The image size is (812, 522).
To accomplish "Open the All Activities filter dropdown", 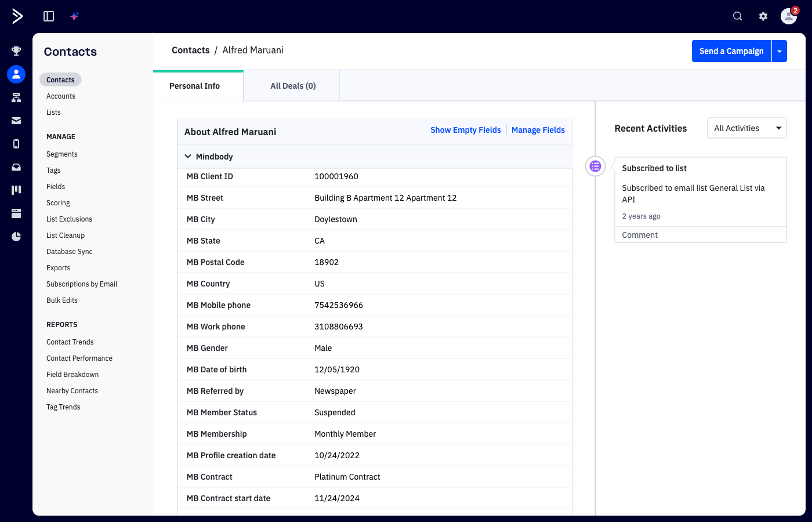I will 746,128.
